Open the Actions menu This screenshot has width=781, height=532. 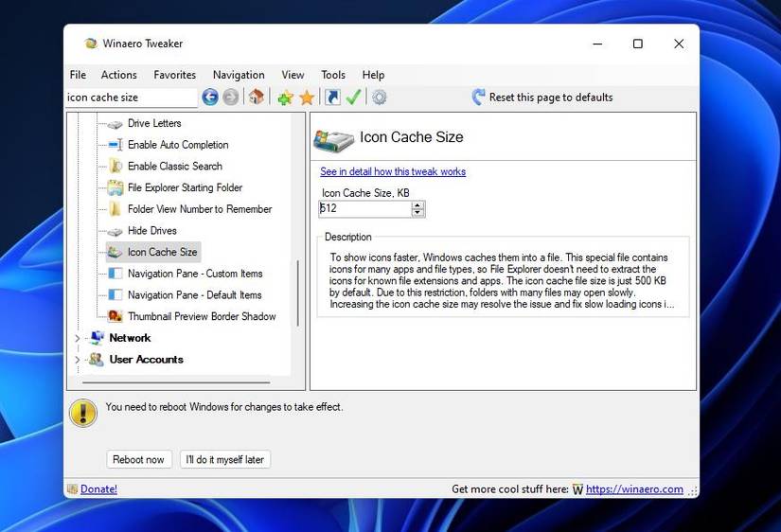tap(118, 75)
